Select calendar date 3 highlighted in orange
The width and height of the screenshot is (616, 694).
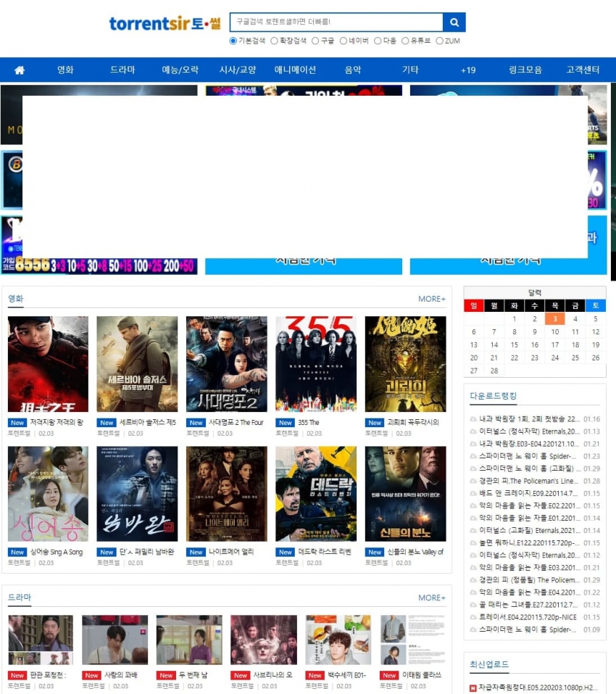pyautogui.click(x=555, y=318)
